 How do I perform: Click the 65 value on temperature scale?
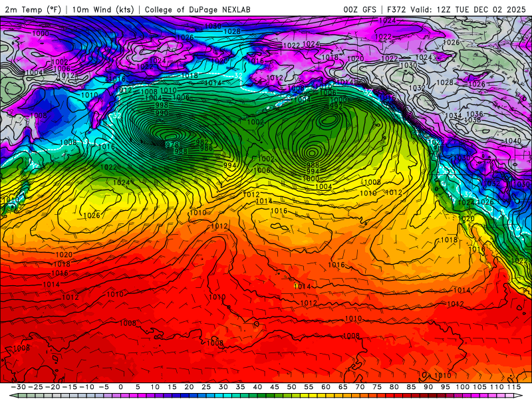[343, 387]
